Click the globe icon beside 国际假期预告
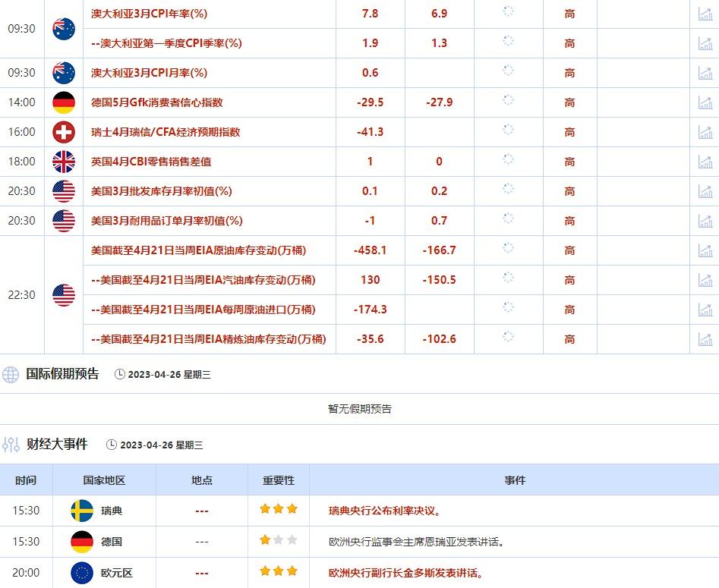Image resolution: width=719 pixels, height=588 pixels. coord(11,374)
